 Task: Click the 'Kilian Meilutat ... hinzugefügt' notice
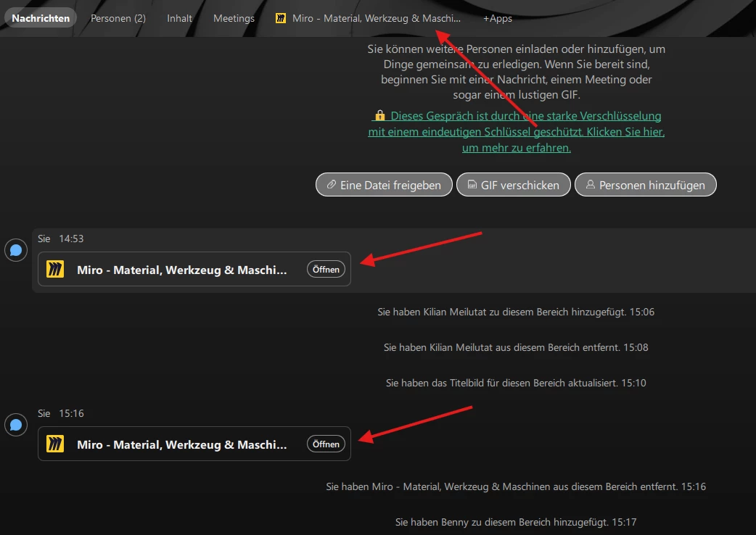(516, 312)
